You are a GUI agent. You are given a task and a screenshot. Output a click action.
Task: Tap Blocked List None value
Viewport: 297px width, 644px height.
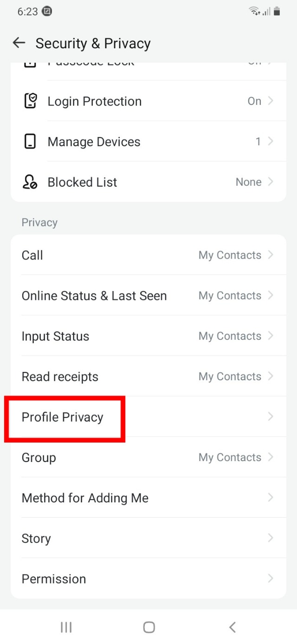[249, 182]
